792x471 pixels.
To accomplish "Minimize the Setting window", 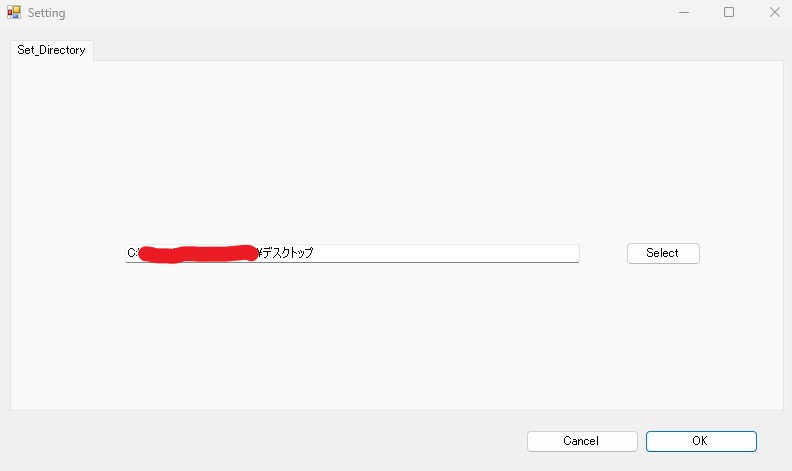I will [x=684, y=12].
